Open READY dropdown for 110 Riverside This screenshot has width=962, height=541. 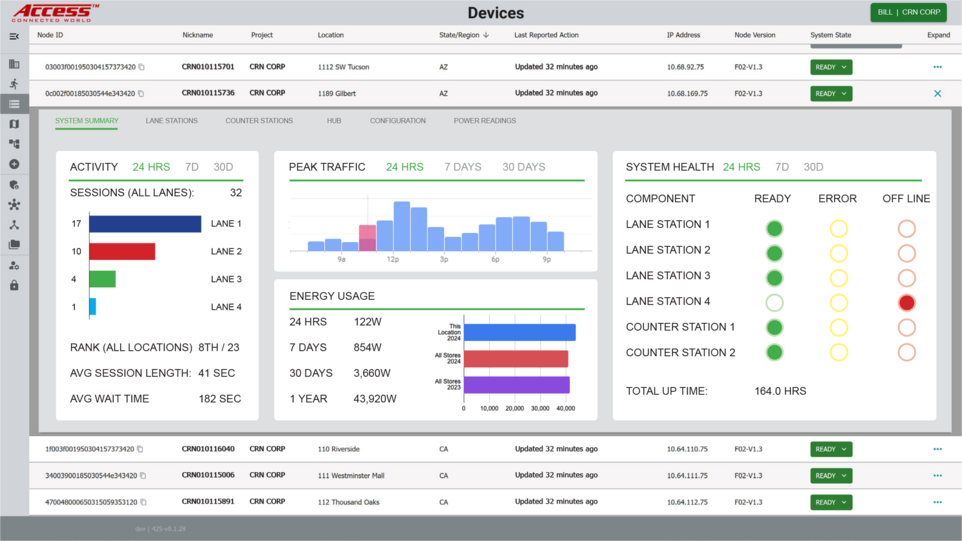(x=831, y=450)
